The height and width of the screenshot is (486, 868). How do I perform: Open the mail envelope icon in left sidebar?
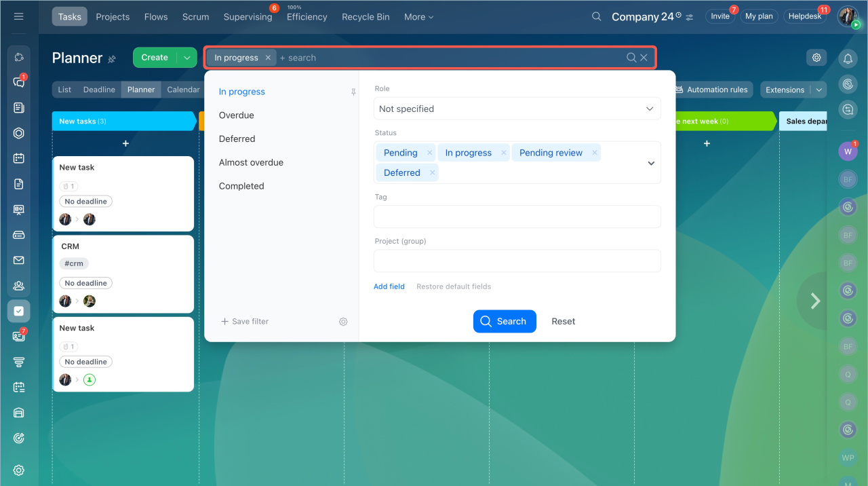(x=19, y=260)
